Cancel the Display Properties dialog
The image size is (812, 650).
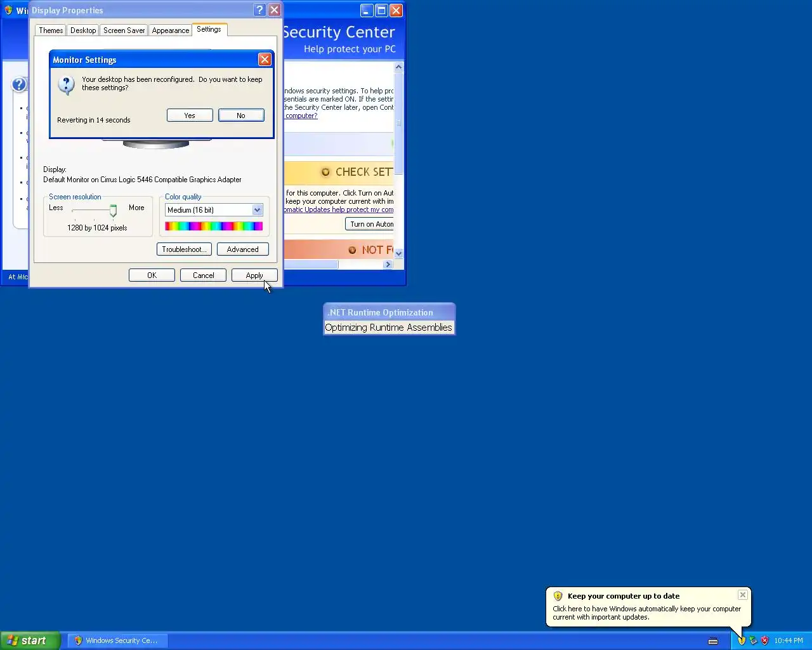click(203, 275)
